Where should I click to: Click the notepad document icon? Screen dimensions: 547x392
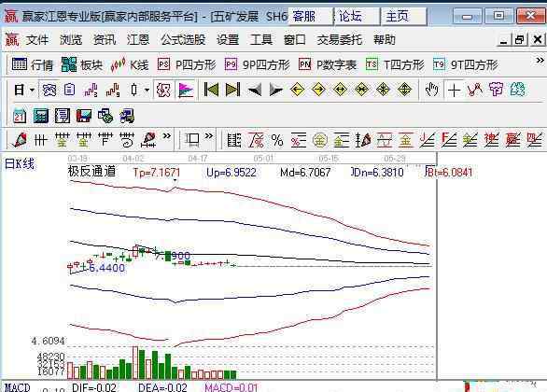coord(63,116)
